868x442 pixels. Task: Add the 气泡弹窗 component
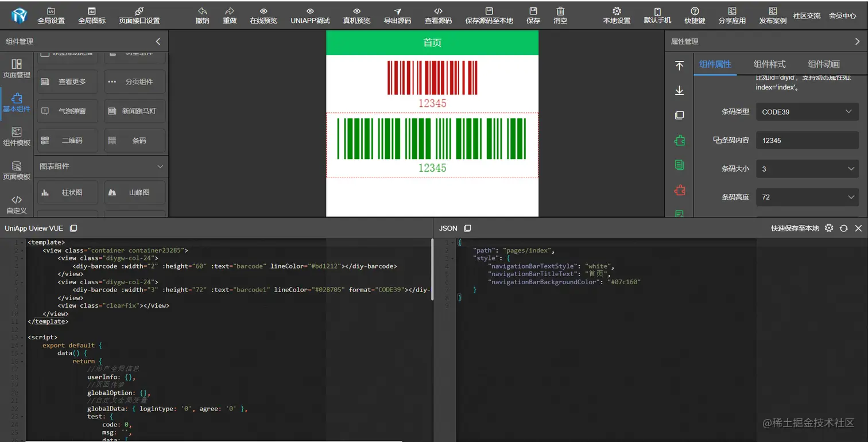click(x=68, y=111)
